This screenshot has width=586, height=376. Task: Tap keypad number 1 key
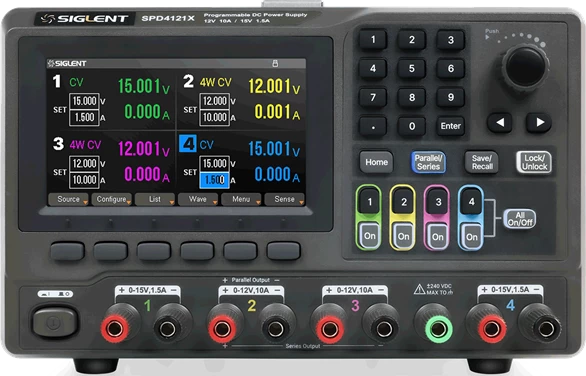pyautogui.click(x=373, y=40)
